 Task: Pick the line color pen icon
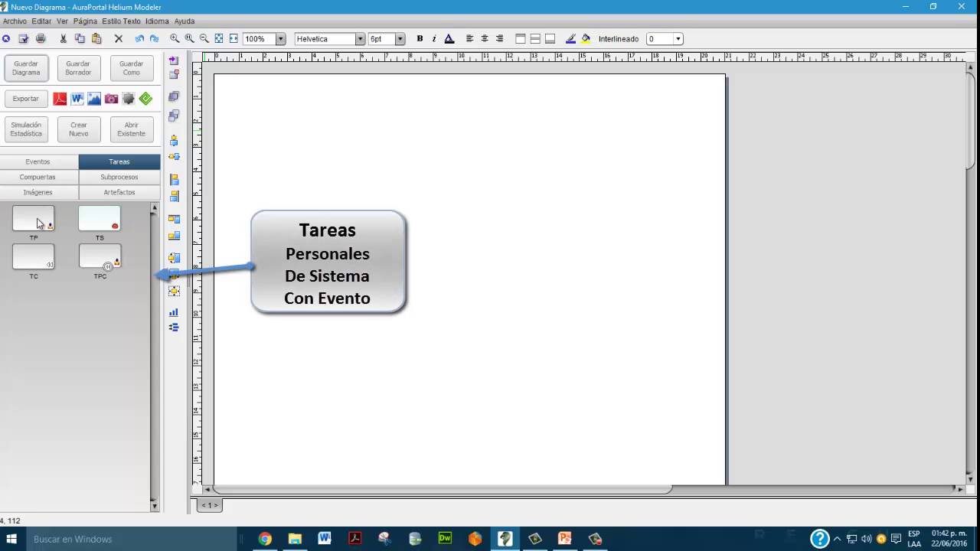click(571, 38)
